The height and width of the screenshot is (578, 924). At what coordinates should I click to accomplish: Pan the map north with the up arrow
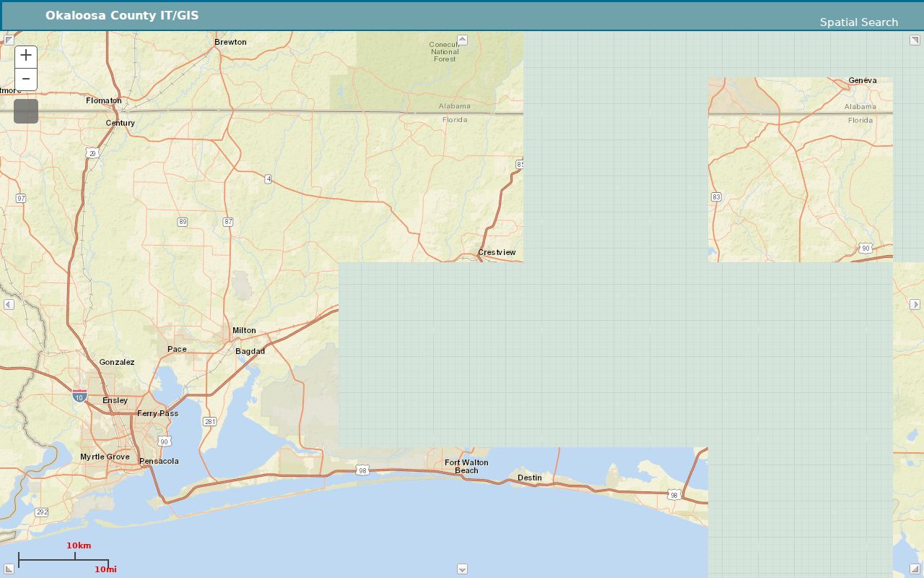(462, 40)
